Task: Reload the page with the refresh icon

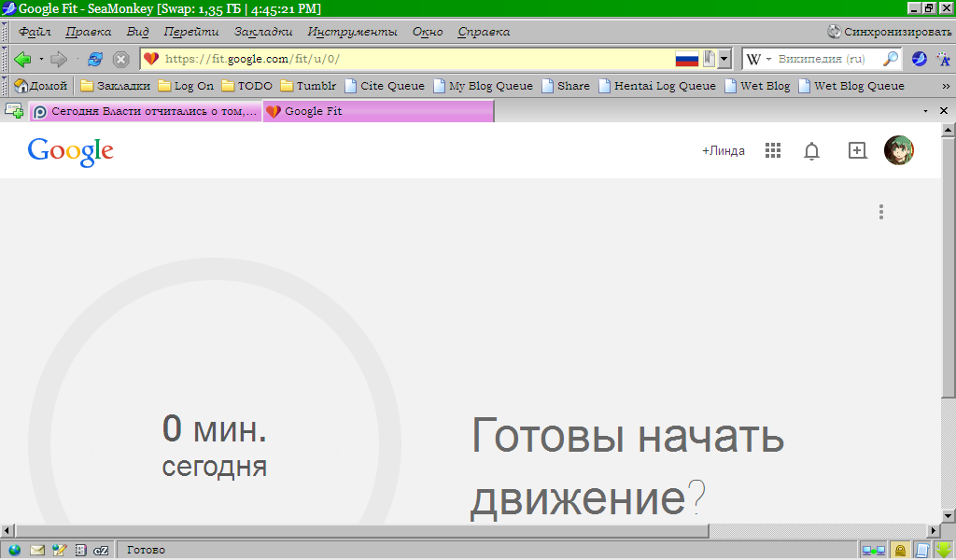Action: [x=95, y=59]
